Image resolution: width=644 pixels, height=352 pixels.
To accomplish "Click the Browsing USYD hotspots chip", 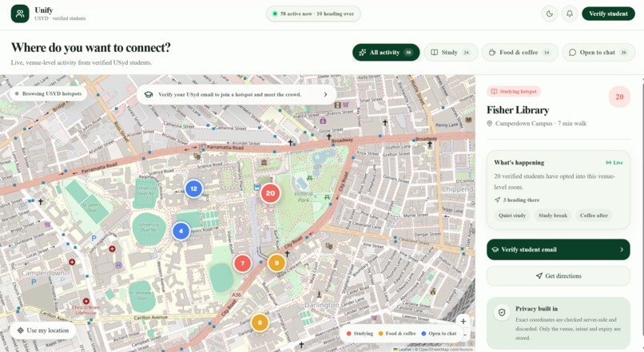I will [49, 93].
